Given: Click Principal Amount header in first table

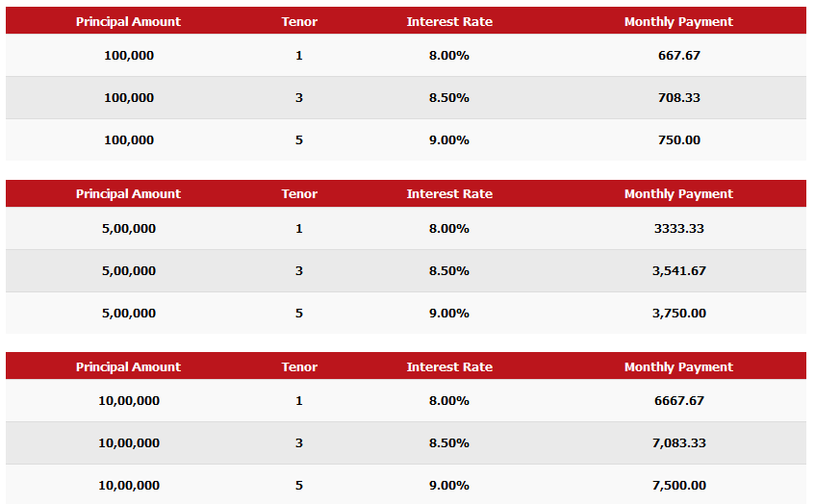Looking at the screenshot, I should pyautogui.click(x=128, y=21).
